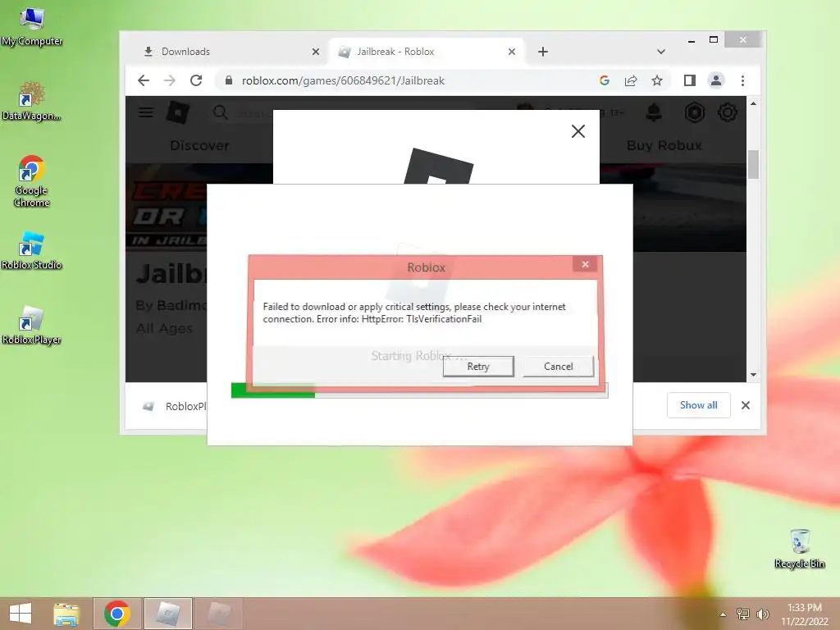Open the Robux hexagon icon
The height and width of the screenshot is (630, 840).
tap(694, 112)
